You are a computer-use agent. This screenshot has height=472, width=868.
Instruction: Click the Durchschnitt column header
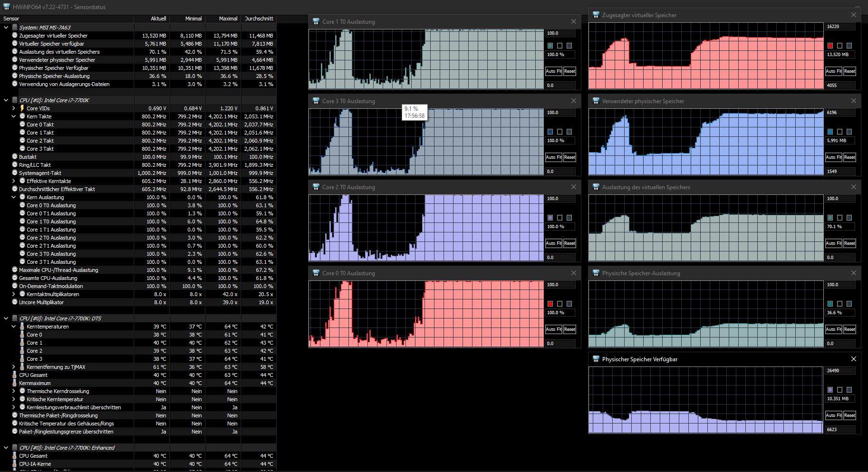click(259, 19)
